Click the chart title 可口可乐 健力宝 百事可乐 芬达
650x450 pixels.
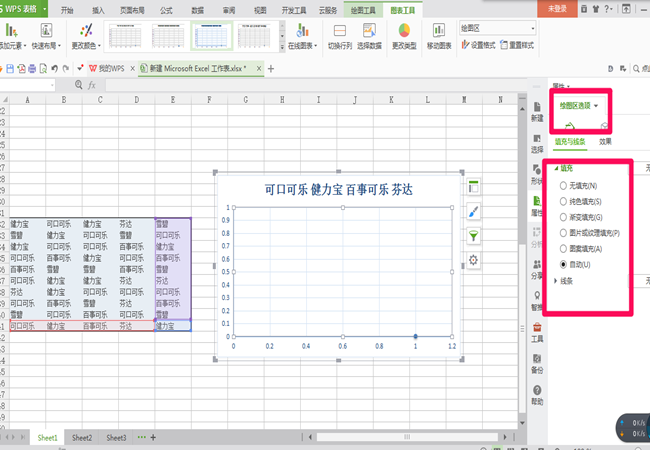point(339,190)
